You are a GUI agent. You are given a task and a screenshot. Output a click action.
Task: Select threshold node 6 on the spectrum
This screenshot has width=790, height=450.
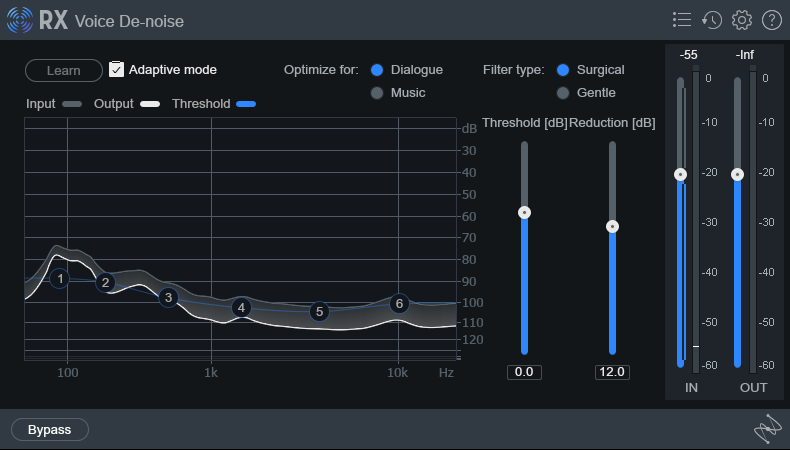(x=399, y=303)
